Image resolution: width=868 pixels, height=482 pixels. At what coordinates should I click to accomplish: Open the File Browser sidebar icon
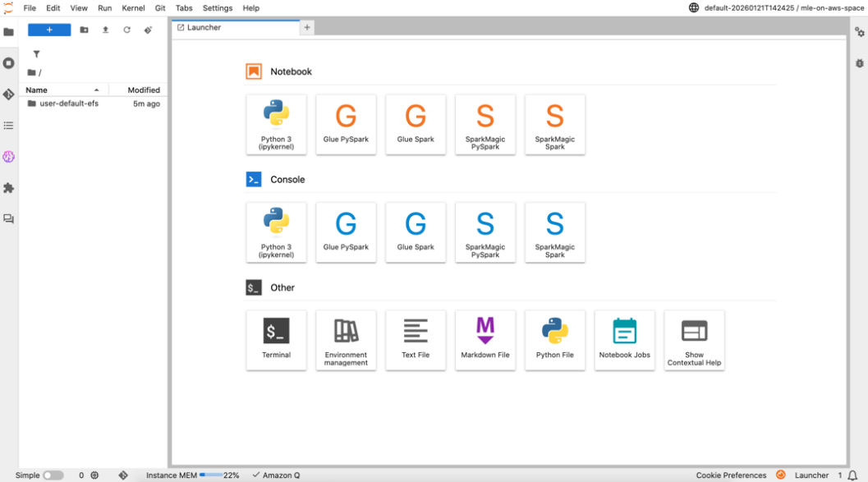tap(8, 32)
